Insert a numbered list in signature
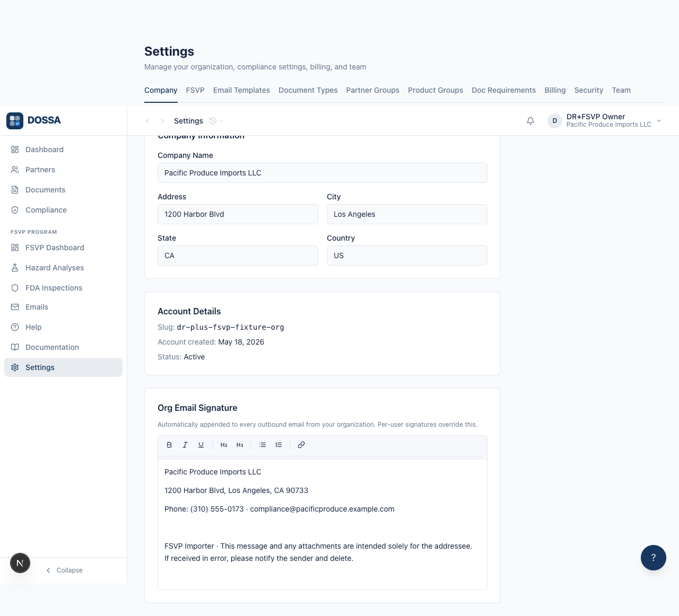The width and height of the screenshot is (679, 616). coord(278,445)
